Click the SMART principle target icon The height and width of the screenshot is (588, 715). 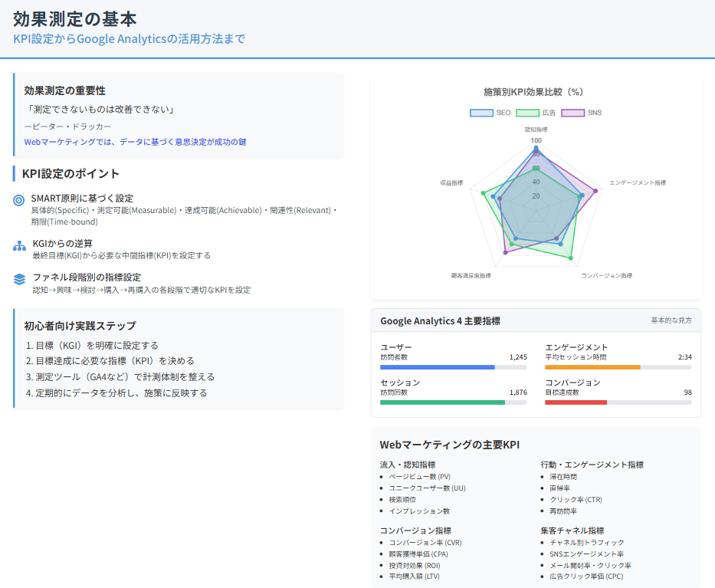click(20, 201)
